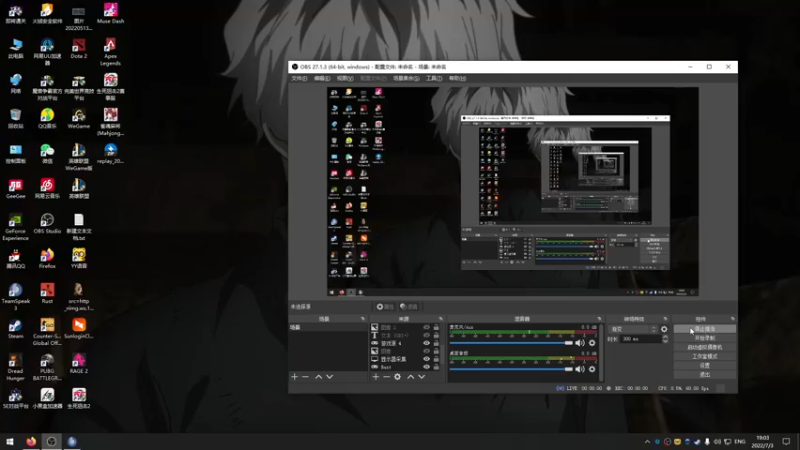Select the PUBG BATTLEGROUNDS desktop icon

click(x=47, y=367)
